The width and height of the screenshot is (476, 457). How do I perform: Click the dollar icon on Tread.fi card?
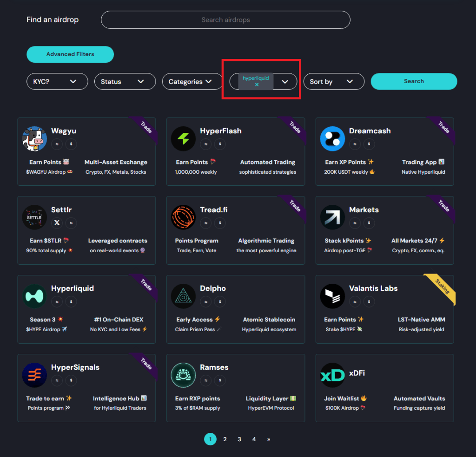(x=220, y=223)
